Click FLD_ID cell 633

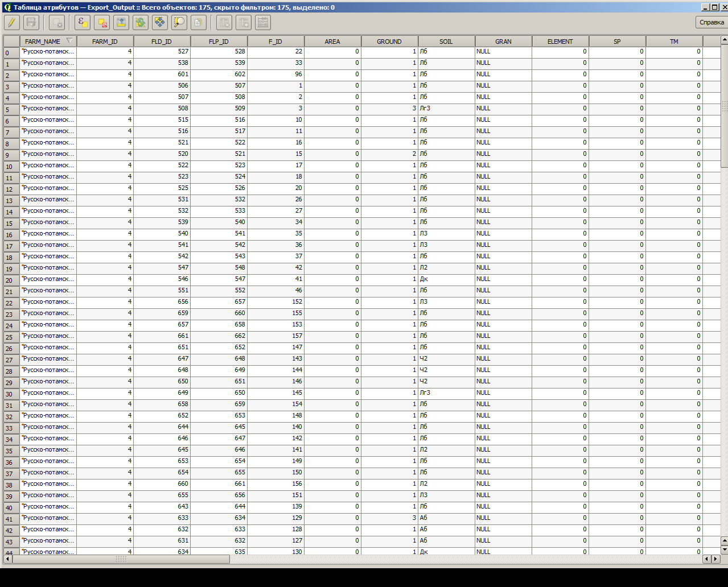click(x=162, y=518)
